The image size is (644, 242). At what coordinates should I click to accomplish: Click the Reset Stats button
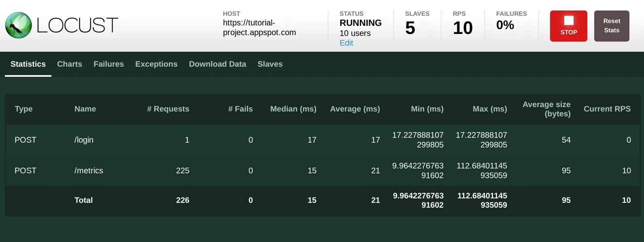tap(611, 26)
